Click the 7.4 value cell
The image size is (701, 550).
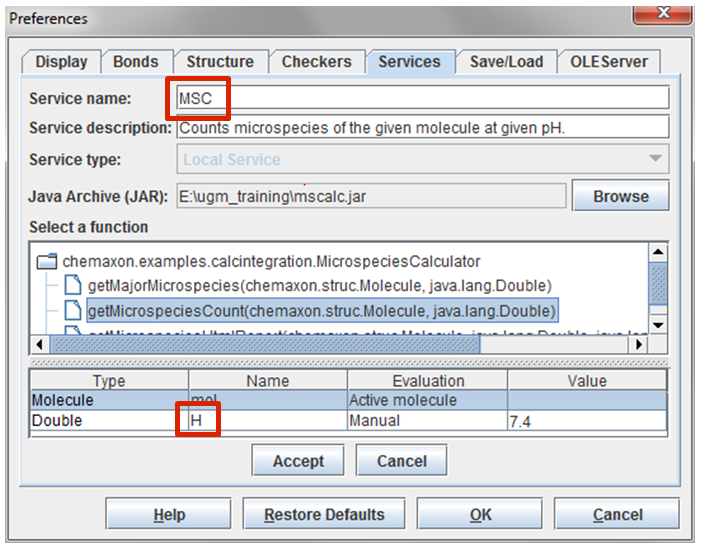coord(586,421)
